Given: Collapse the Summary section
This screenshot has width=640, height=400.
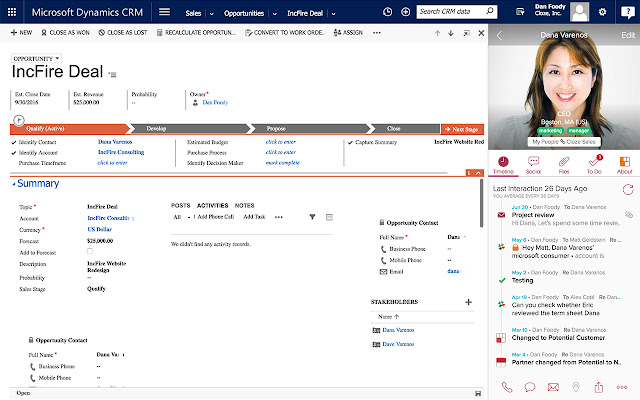Looking at the screenshot, I should (x=13, y=184).
